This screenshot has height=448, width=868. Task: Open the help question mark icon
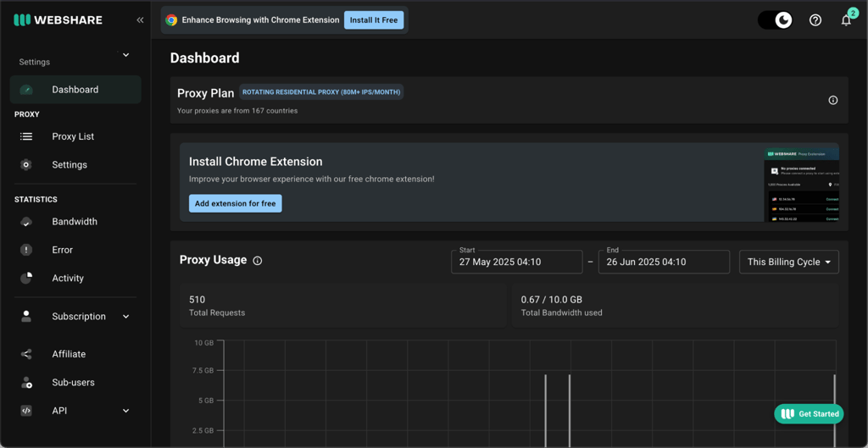(815, 20)
